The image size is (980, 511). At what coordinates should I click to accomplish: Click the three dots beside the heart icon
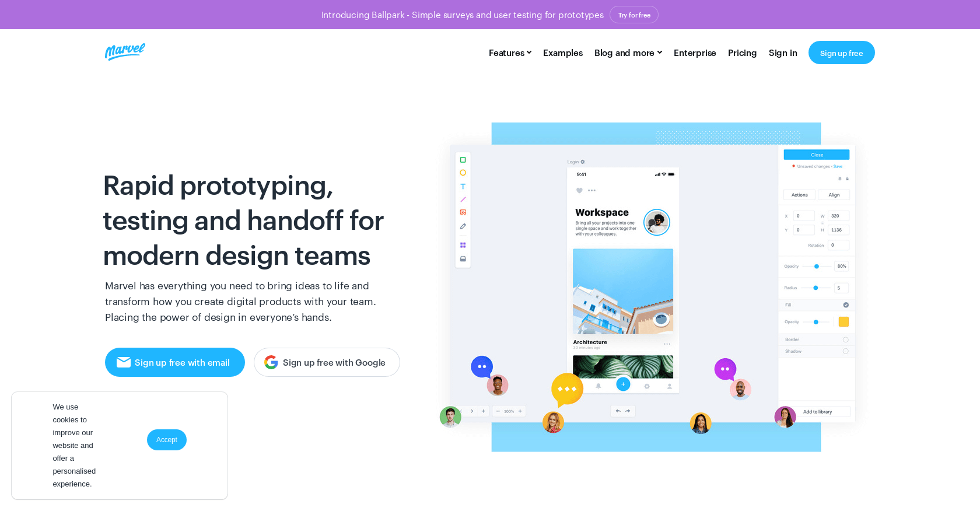pos(592,190)
